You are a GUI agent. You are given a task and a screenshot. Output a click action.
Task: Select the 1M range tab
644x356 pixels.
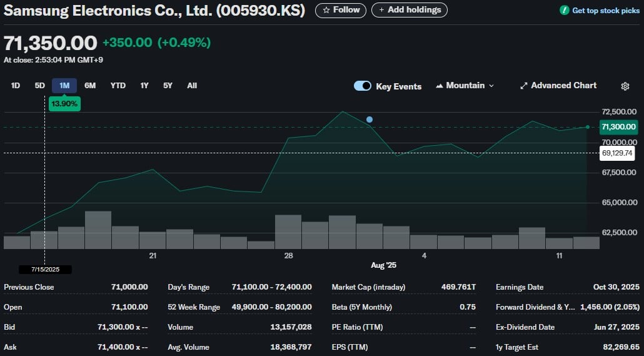coord(64,86)
